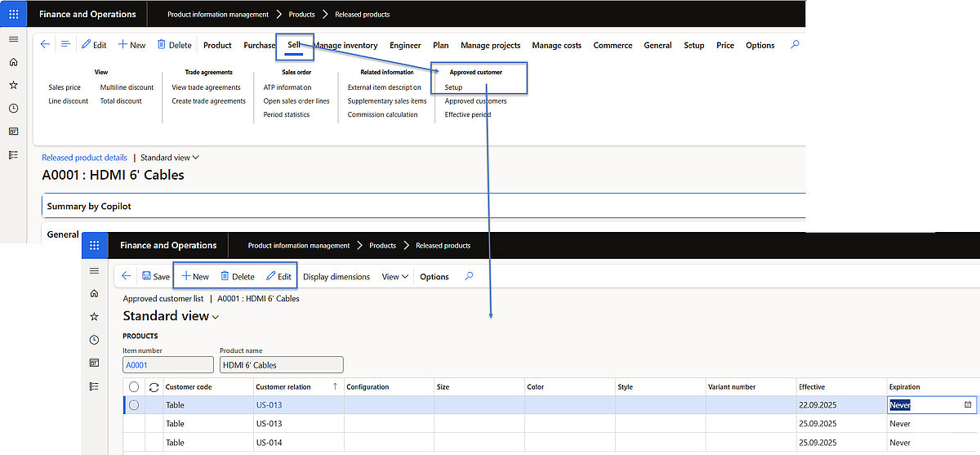Image resolution: width=980 pixels, height=455 pixels.
Task: Click the Home icon in the lower sidebar
Action: click(94, 293)
